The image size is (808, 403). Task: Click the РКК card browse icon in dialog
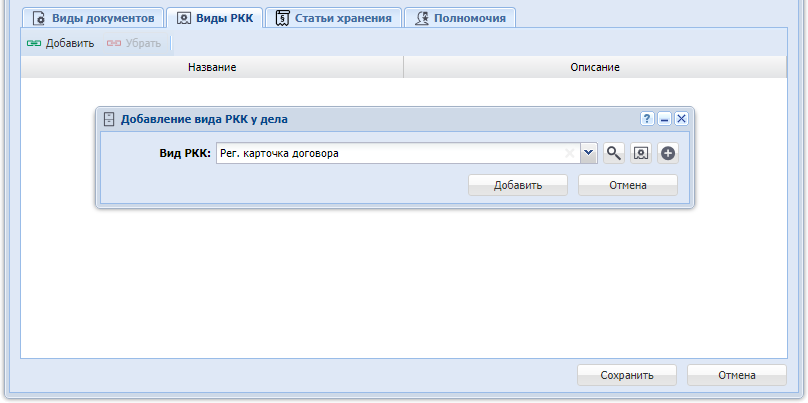click(x=641, y=153)
